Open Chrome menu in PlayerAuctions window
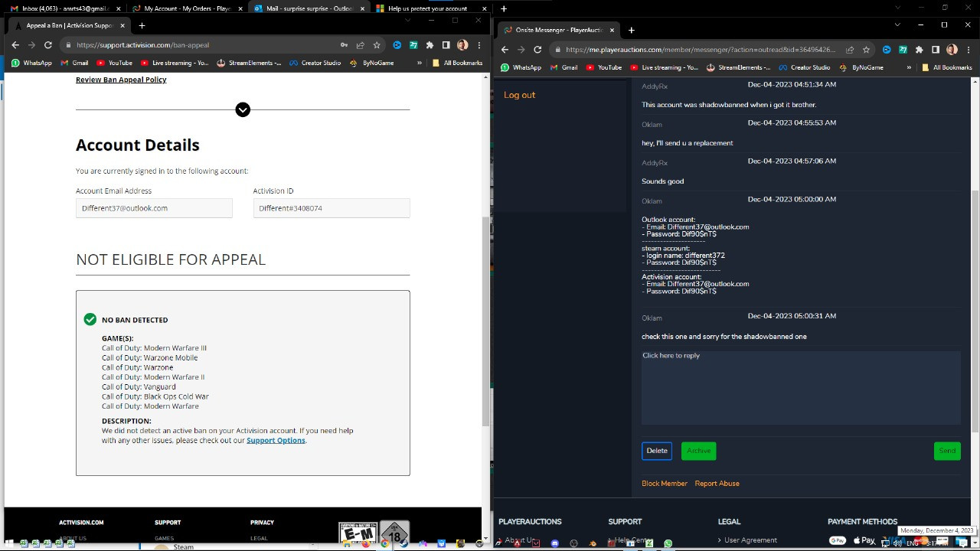 click(x=969, y=50)
